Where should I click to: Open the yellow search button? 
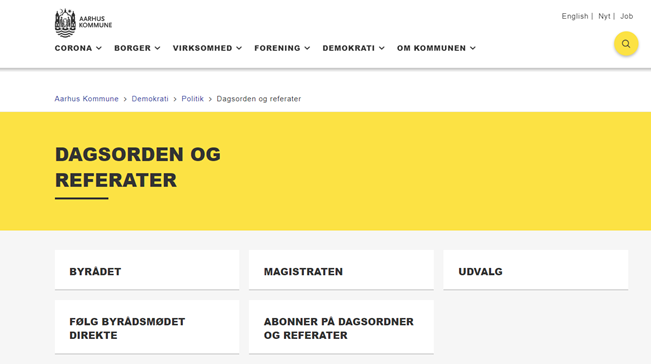(x=626, y=44)
